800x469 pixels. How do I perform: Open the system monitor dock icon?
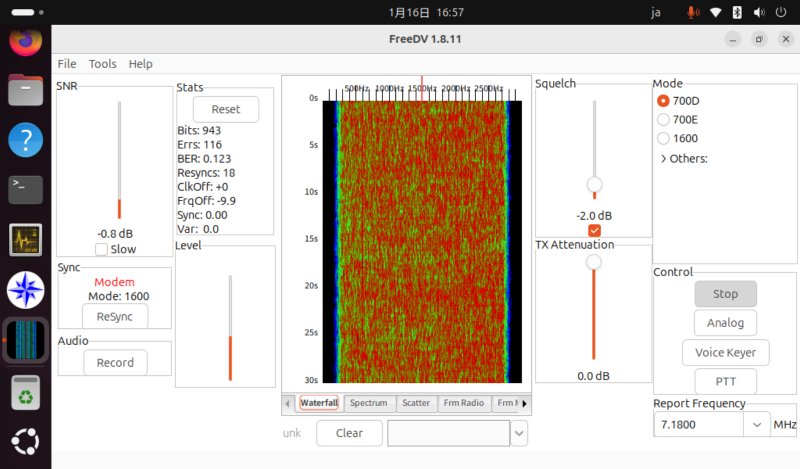coord(25,240)
